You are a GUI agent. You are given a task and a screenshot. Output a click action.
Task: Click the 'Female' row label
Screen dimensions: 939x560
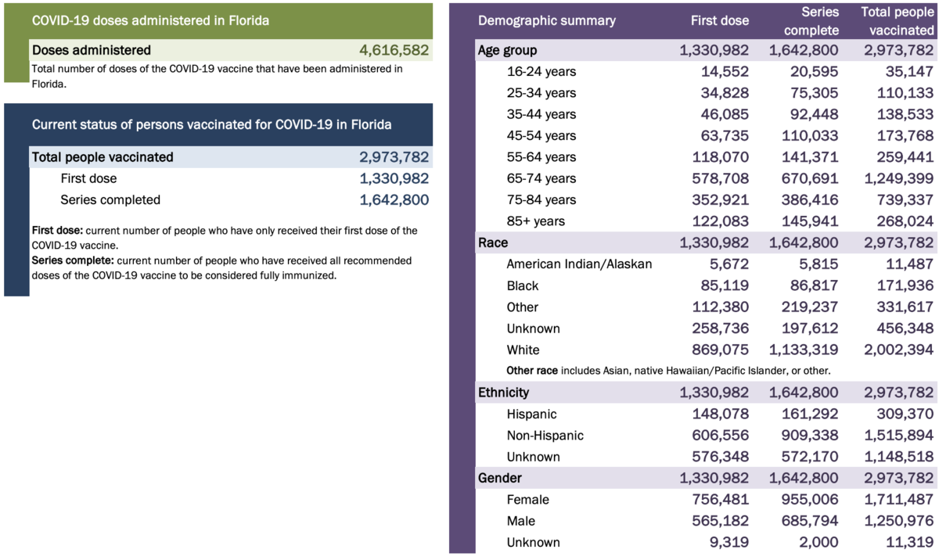pos(528,500)
